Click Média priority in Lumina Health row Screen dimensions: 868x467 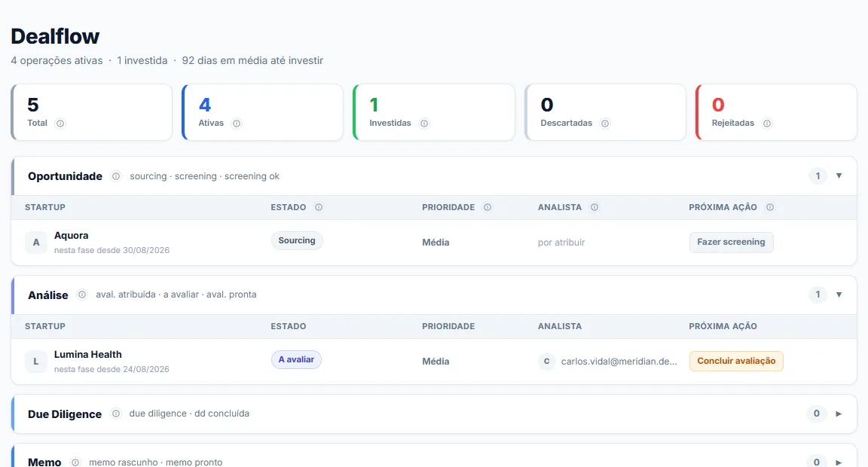[436, 362]
